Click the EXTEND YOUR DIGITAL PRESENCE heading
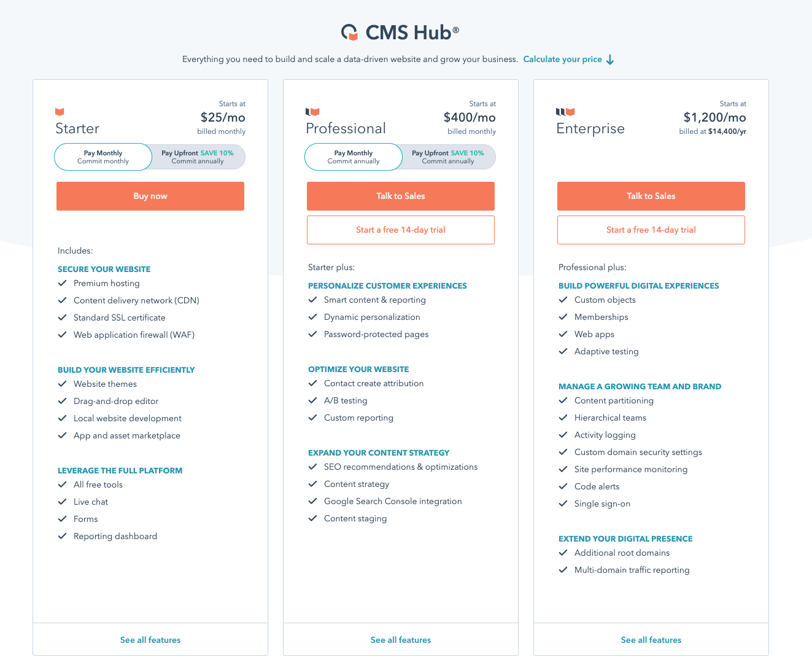Screen dimensions: 812x657 tap(625, 538)
